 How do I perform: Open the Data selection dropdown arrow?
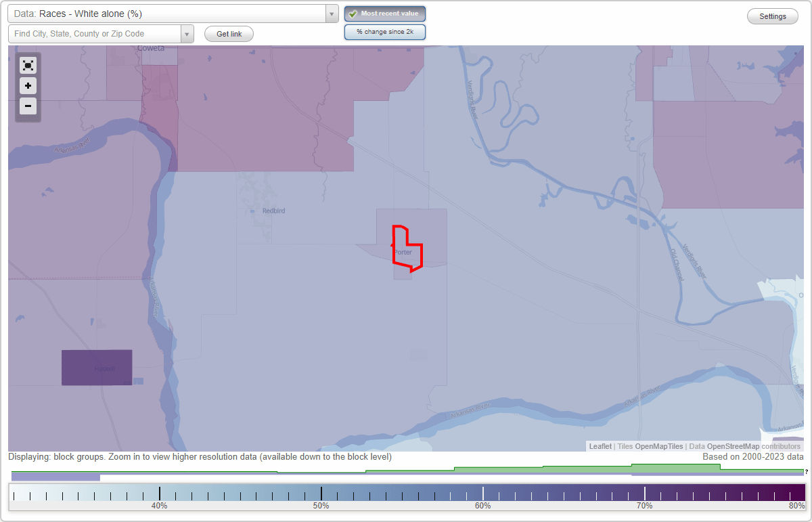[331, 14]
